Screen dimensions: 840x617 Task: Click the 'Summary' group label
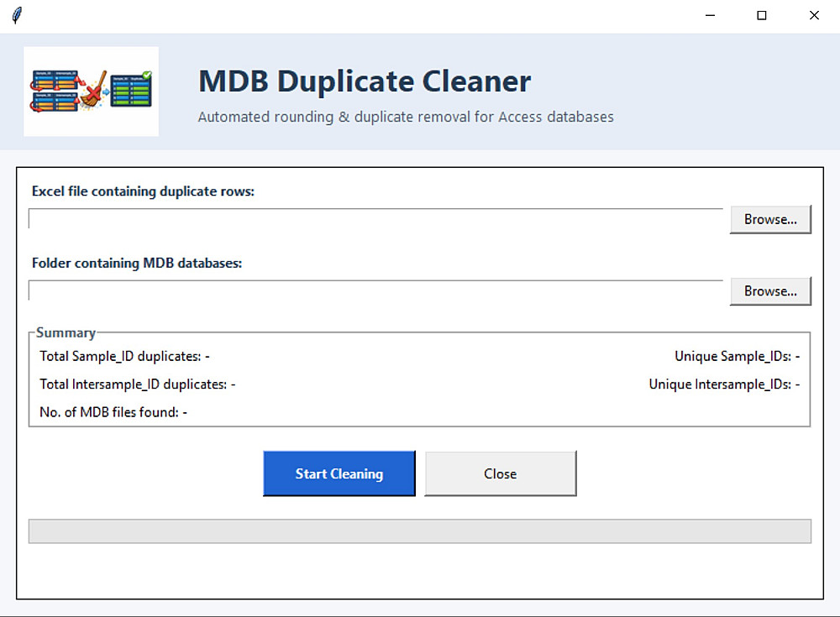coord(66,332)
